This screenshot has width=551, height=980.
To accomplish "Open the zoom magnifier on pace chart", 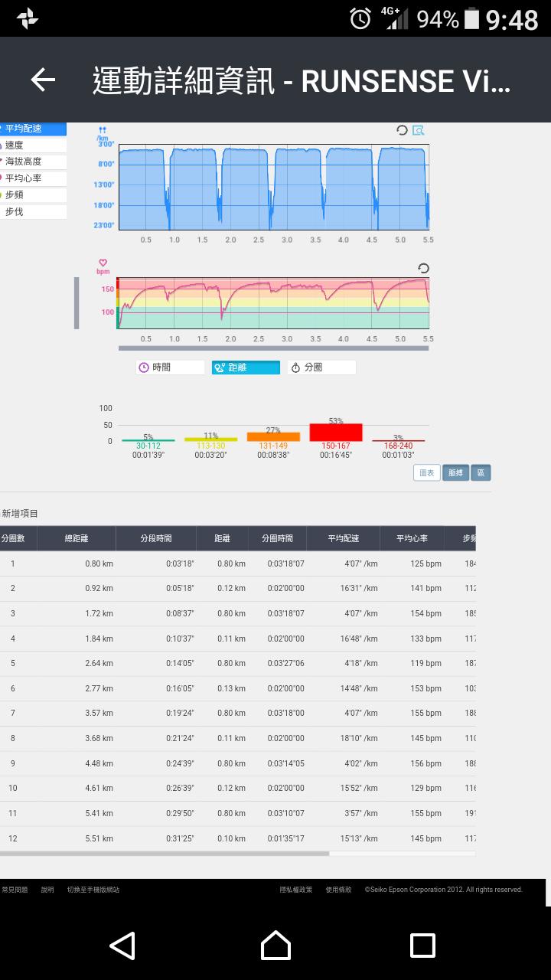I will (418, 130).
